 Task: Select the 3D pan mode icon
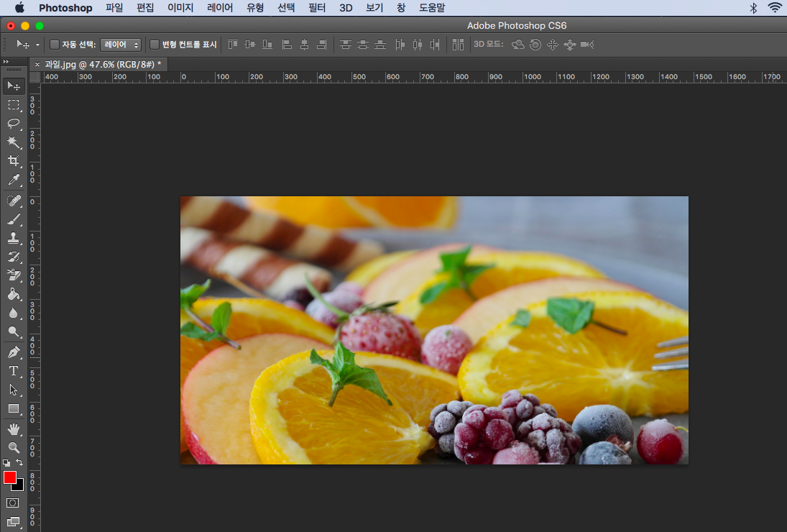(x=553, y=45)
